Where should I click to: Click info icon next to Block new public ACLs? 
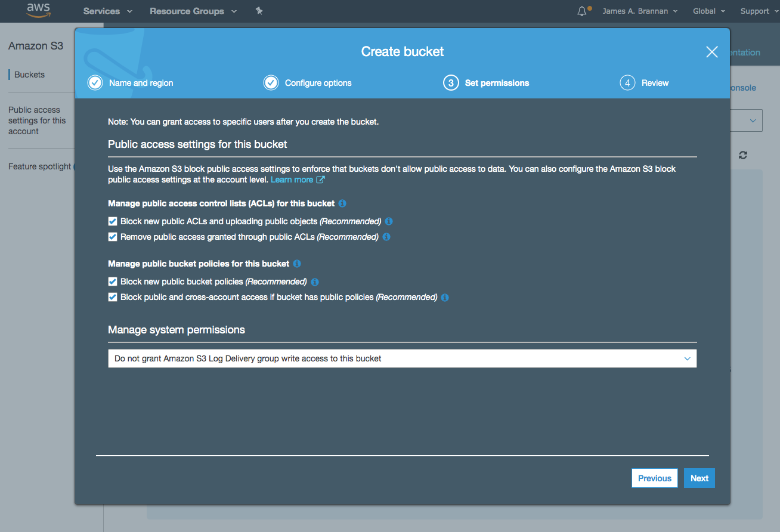[x=389, y=221]
